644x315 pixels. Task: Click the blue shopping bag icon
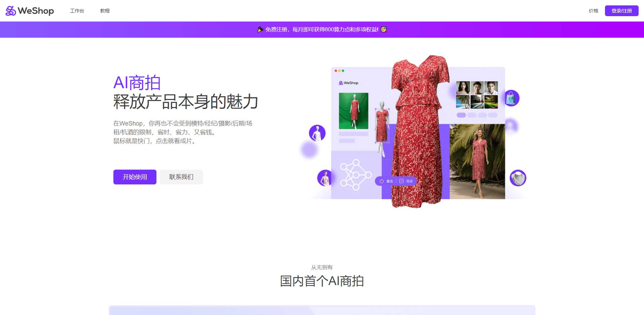[511, 99]
